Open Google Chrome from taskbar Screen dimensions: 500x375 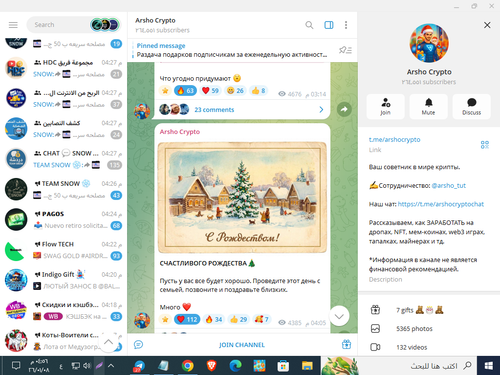(x=188, y=366)
